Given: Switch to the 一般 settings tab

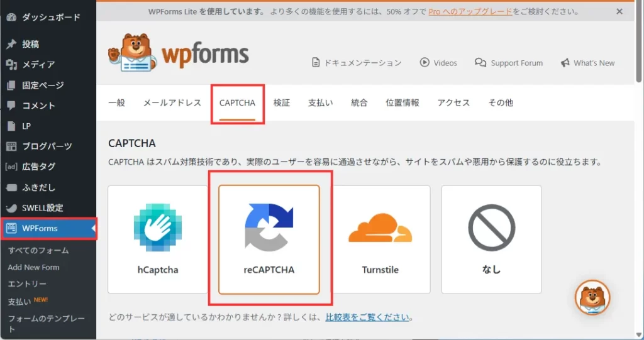Looking at the screenshot, I should 116,102.
